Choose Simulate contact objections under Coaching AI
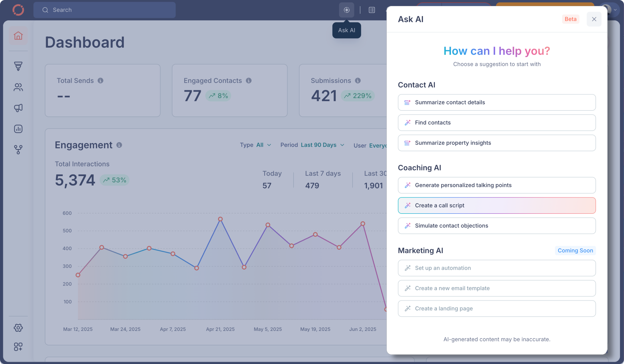The image size is (624, 364). 496,225
